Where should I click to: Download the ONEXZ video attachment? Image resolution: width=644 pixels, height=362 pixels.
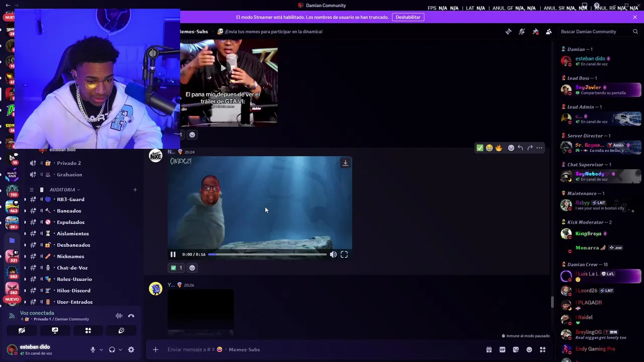[345, 163]
